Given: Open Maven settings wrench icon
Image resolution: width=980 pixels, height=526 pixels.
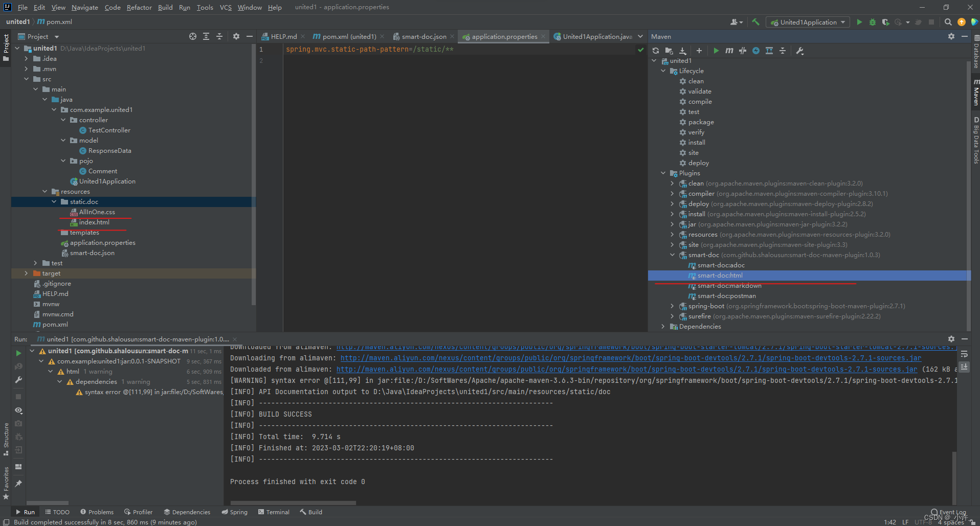Looking at the screenshot, I should pyautogui.click(x=800, y=51).
